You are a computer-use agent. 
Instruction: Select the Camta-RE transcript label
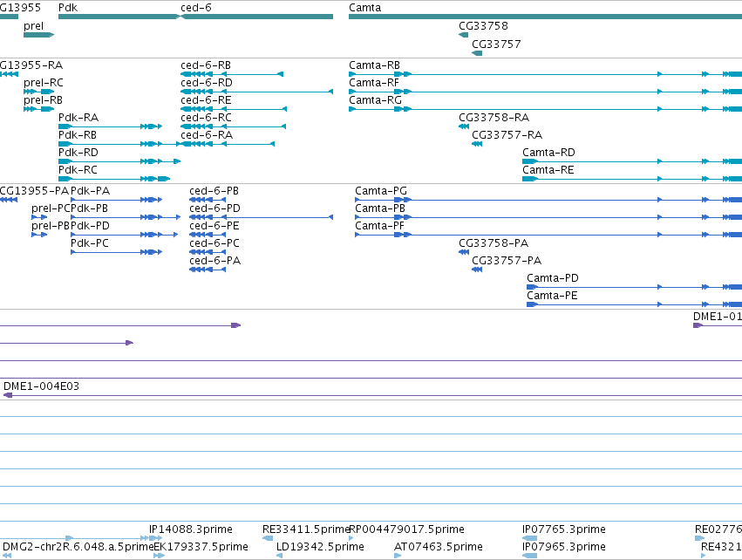(x=548, y=170)
